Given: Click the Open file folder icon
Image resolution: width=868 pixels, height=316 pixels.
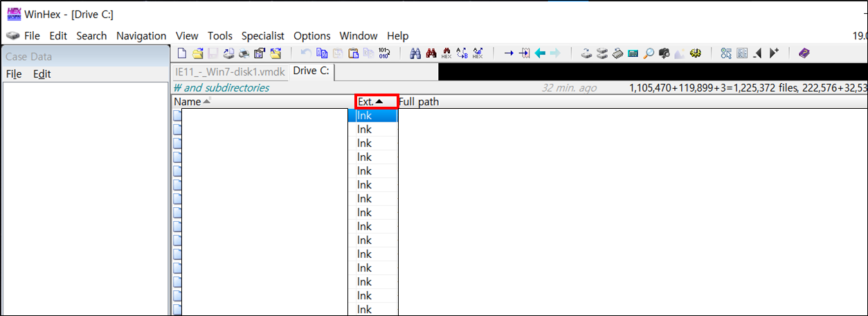Looking at the screenshot, I should (x=197, y=53).
